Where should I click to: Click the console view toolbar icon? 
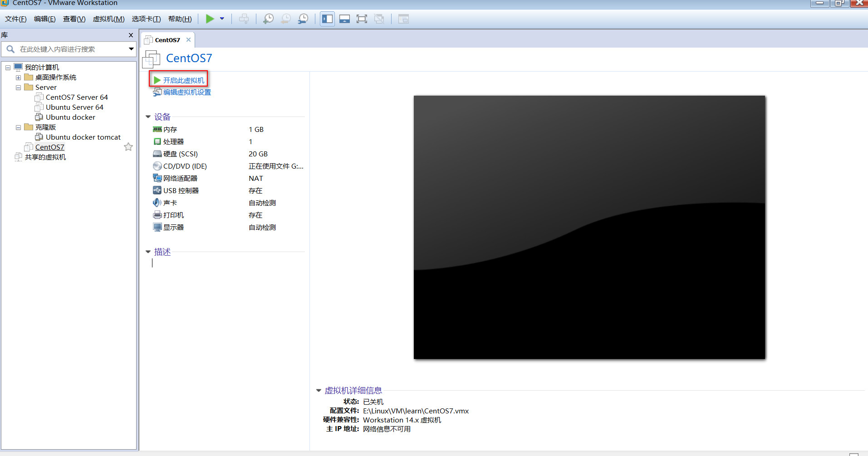403,19
